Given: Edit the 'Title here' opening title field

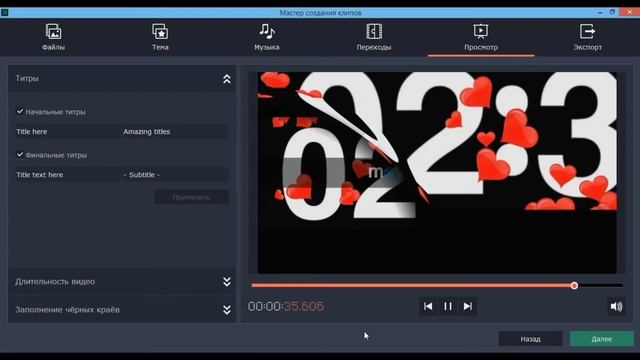Looking at the screenshot, I should click(x=68, y=131).
